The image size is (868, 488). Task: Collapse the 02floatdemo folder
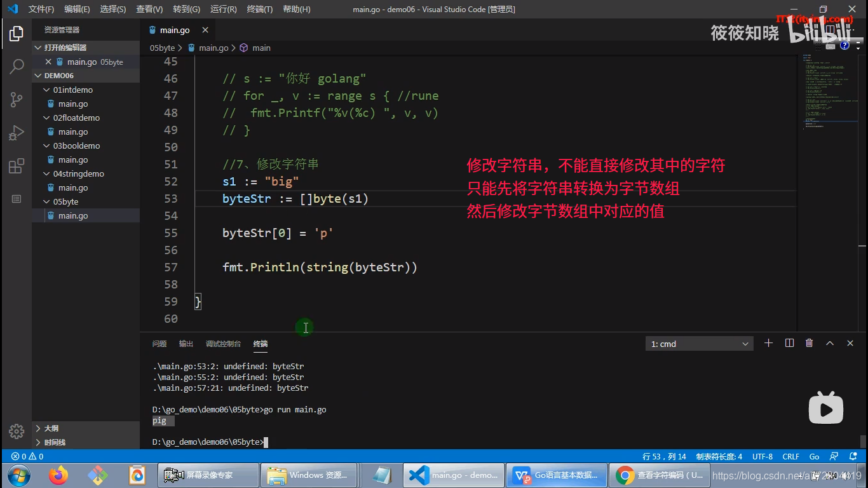tap(86, 118)
